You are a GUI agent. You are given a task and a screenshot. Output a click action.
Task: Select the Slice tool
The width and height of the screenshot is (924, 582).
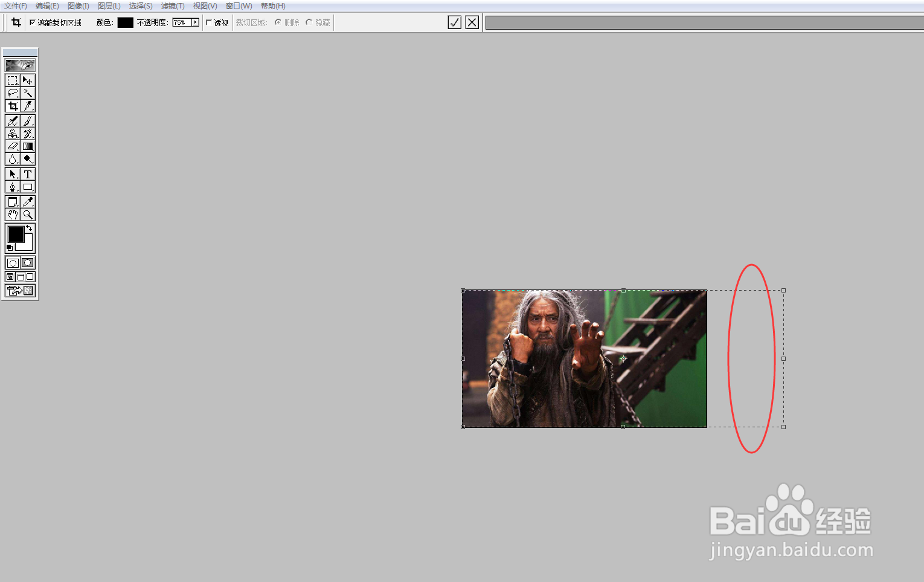tap(28, 106)
